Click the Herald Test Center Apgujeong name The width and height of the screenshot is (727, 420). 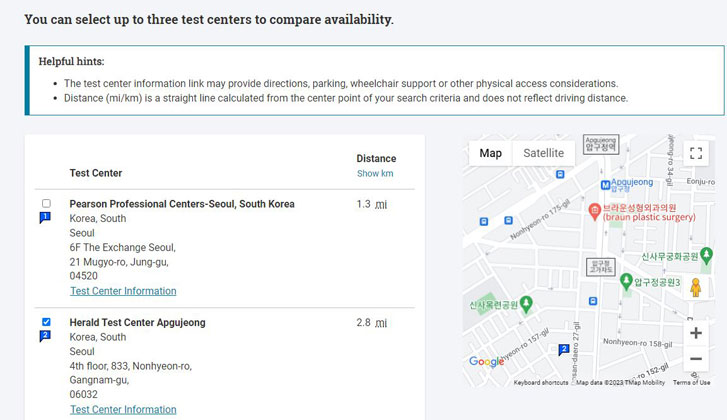tap(137, 323)
